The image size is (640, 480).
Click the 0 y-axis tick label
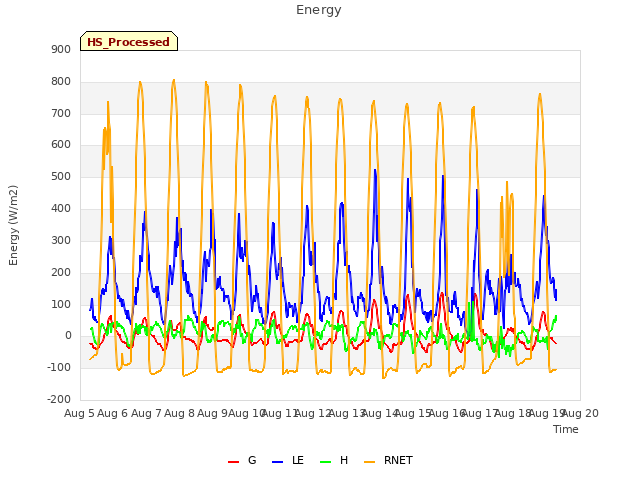tap(68, 336)
